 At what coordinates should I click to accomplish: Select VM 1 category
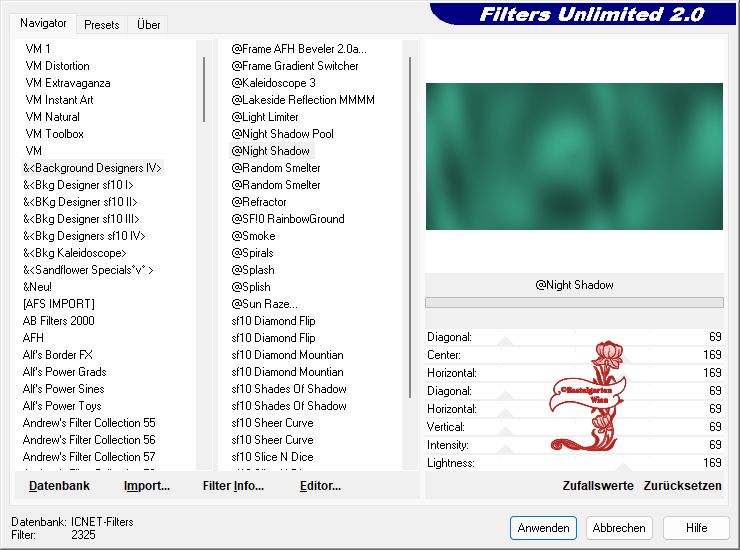tap(38, 49)
